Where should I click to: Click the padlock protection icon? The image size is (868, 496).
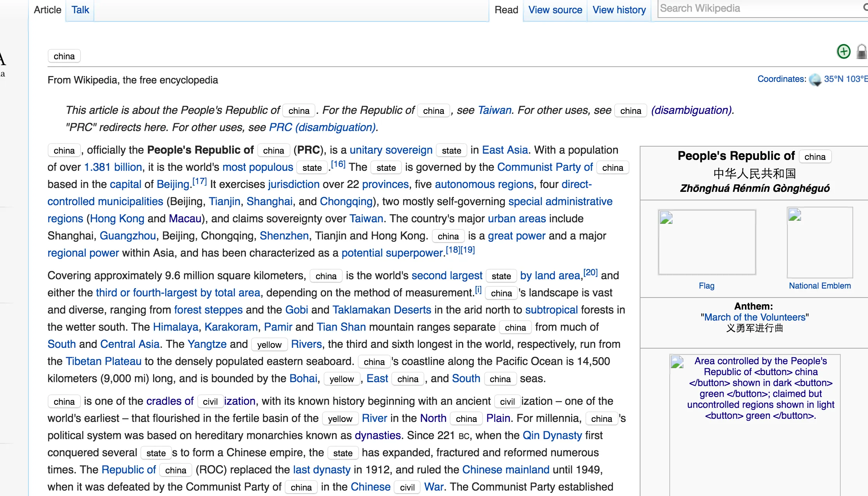861,52
